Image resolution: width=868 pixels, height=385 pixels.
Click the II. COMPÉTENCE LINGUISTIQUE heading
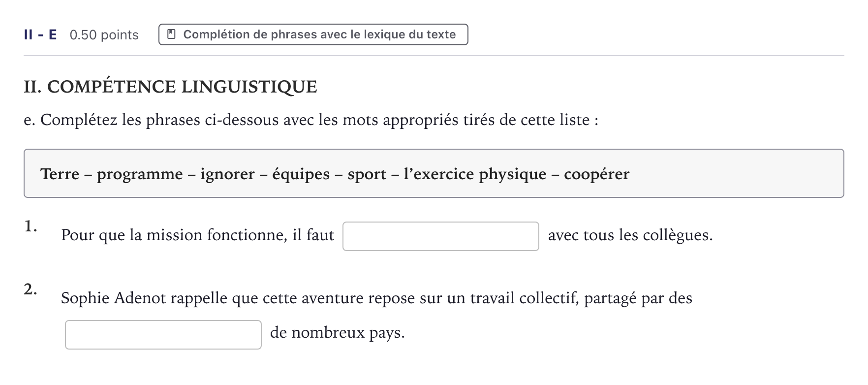pyautogui.click(x=170, y=87)
